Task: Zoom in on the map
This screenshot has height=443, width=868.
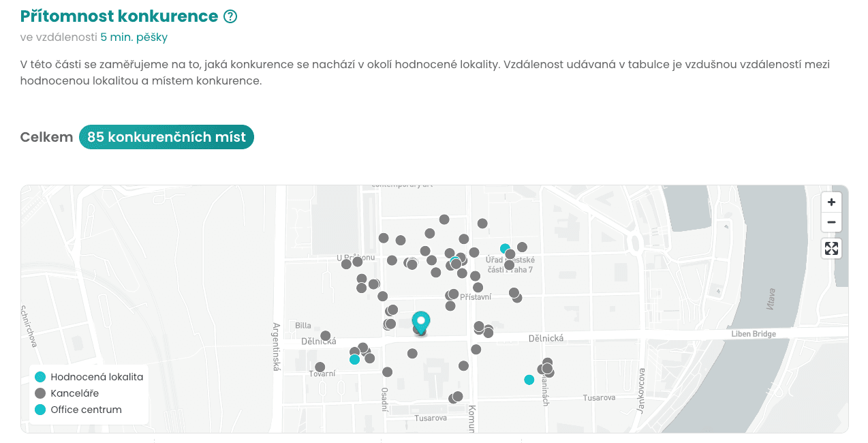Action: click(x=831, y=202)
